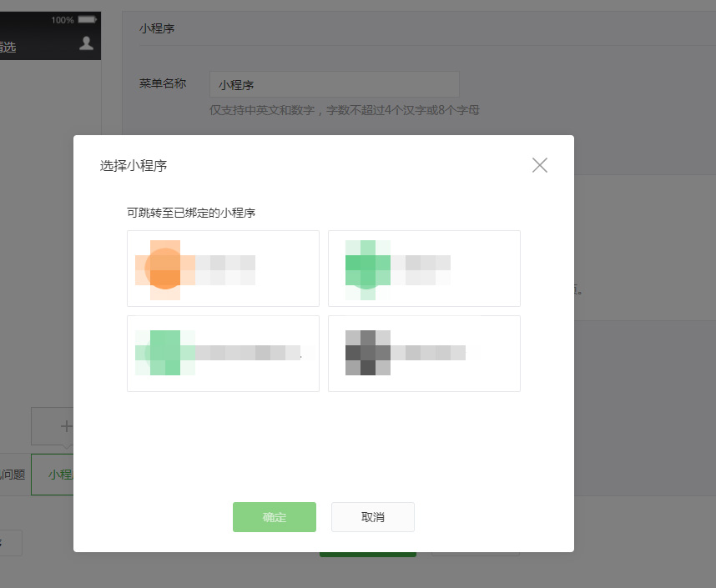Choose the top-right mini program card
Screen dimensions: 716x588
(x=424, y=268)
